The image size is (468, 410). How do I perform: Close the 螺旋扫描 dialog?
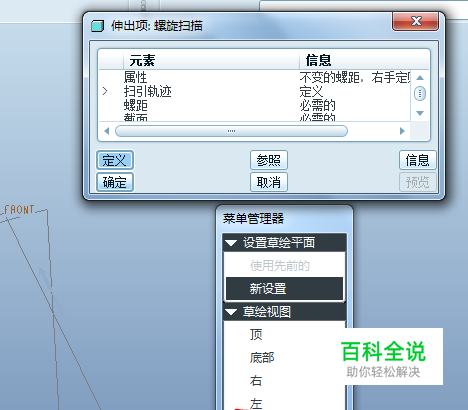click(415, 21)
